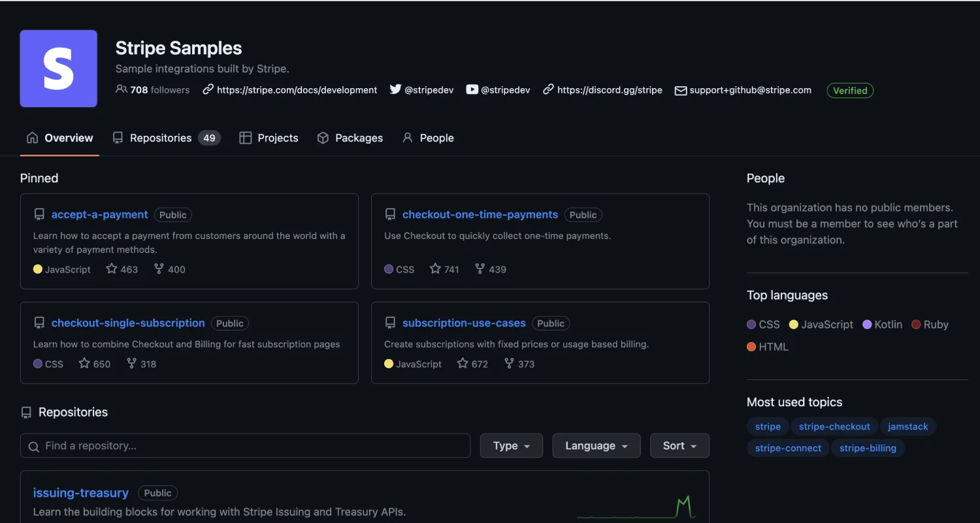Click the mail envelope icon
This screenshot has width=980, height=523.
[680, 91]
